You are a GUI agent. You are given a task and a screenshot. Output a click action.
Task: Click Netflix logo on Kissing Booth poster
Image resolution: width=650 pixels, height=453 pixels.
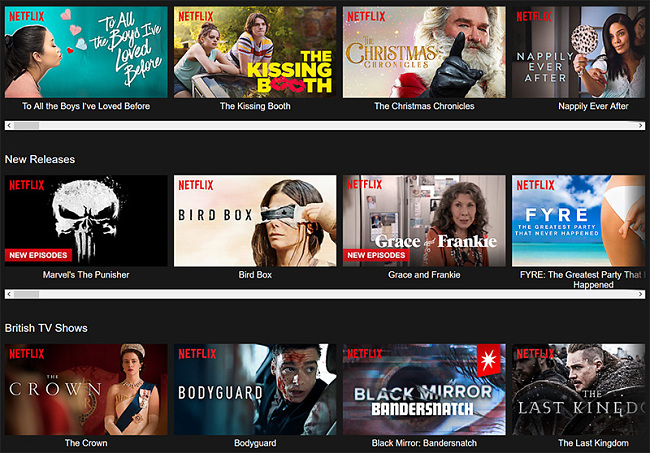tap(196, 16)
